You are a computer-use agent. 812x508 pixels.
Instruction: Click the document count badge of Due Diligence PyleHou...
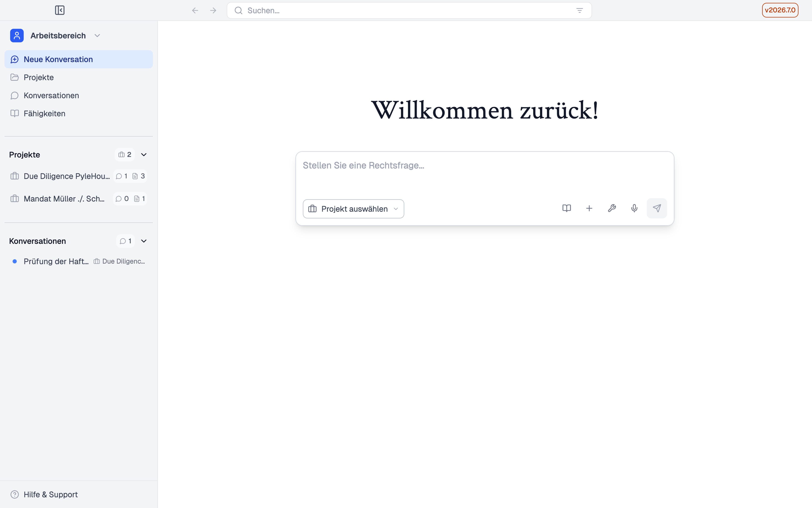[139, 176]
